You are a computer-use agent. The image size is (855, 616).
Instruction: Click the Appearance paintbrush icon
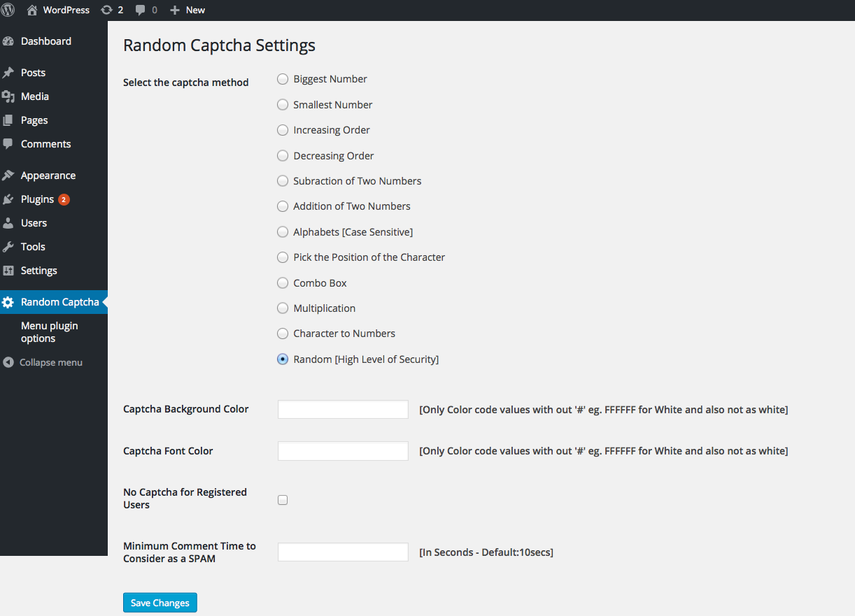click(8, 176)
